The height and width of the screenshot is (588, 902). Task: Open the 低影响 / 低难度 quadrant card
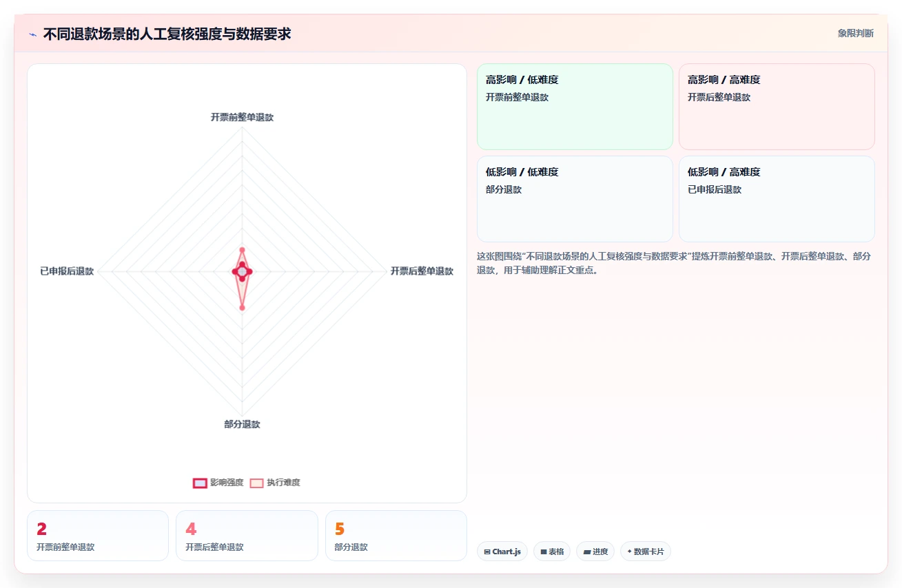575,199
